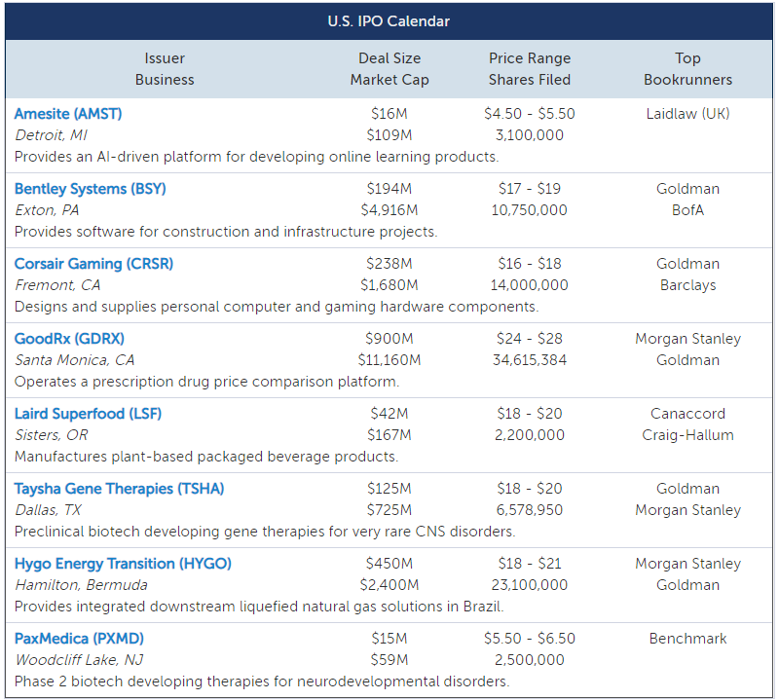The image size is (779, 700).
Task: Select shares filed 23,100,000
Action: point(530,585)
